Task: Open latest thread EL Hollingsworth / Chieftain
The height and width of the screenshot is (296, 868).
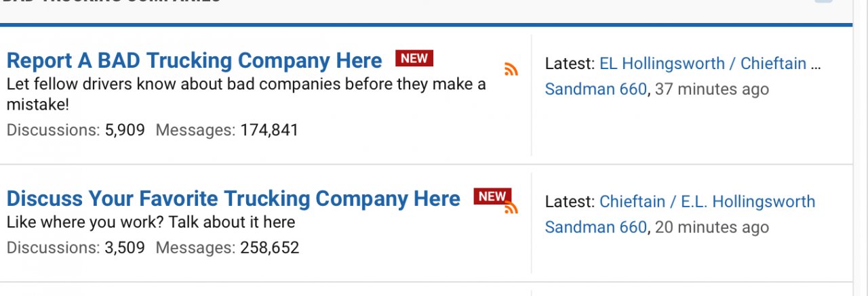Action: (x=709, y=64)
